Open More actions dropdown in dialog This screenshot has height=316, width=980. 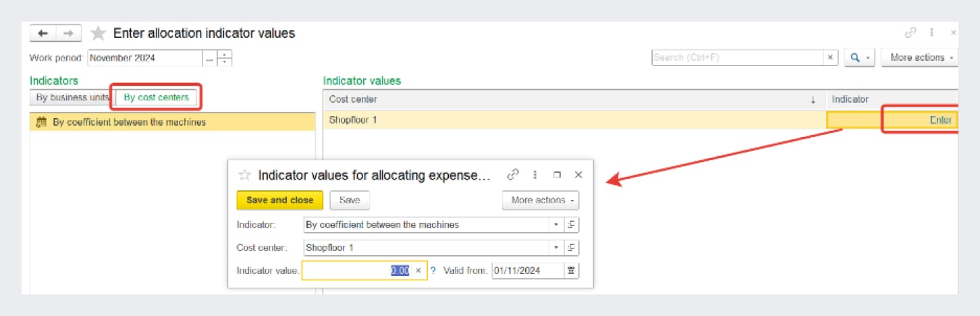tap(541, 201)
